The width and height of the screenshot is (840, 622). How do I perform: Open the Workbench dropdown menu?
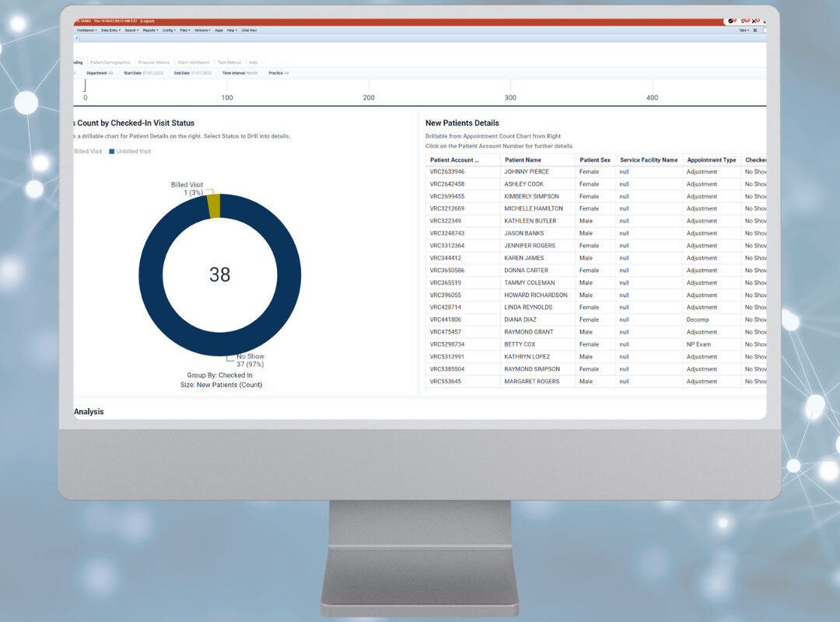[x=86, y=30]
